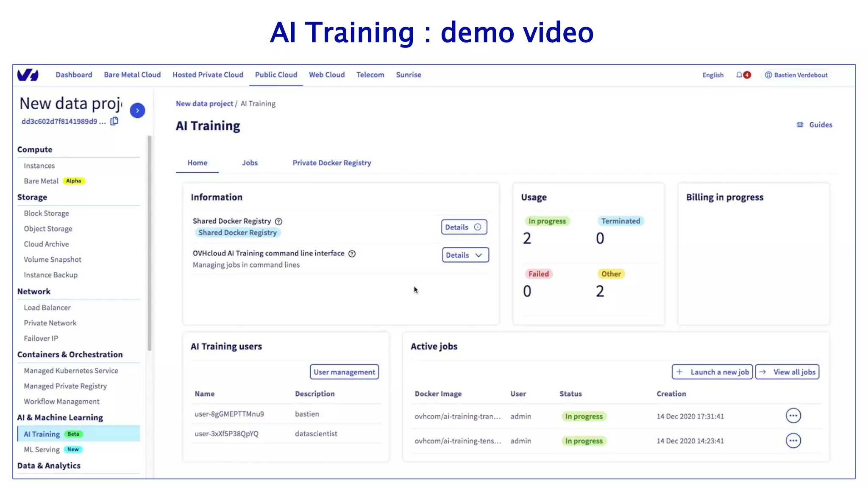The width and height of the screenshot is (868, 488).
Task: Click the Failed usage label
Action: click(538, 274)
